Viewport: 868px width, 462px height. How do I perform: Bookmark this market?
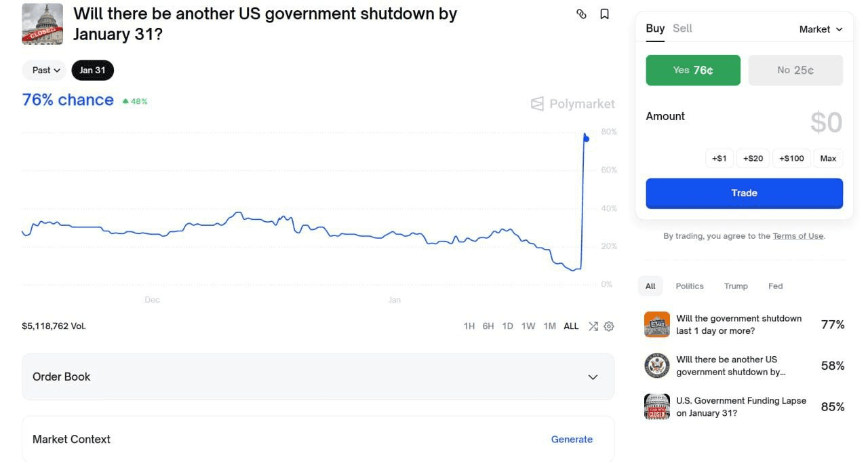(x=604, y=14)
